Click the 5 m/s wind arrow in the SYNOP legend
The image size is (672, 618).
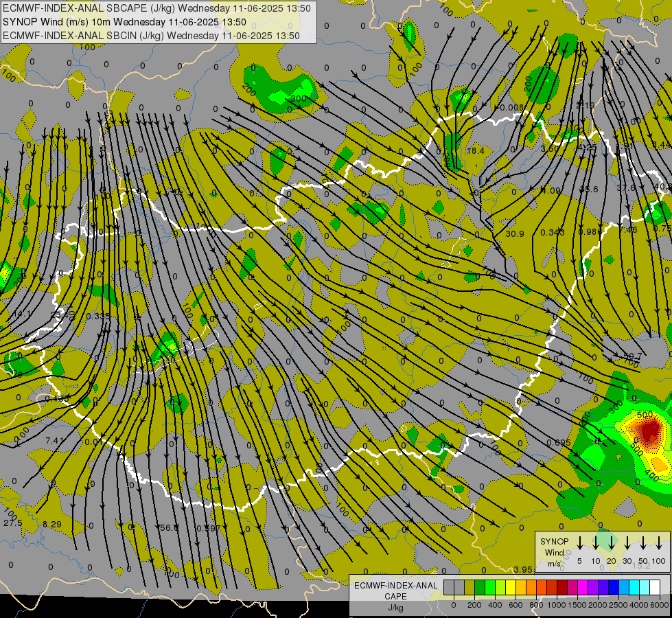click(x=579, y=543)
